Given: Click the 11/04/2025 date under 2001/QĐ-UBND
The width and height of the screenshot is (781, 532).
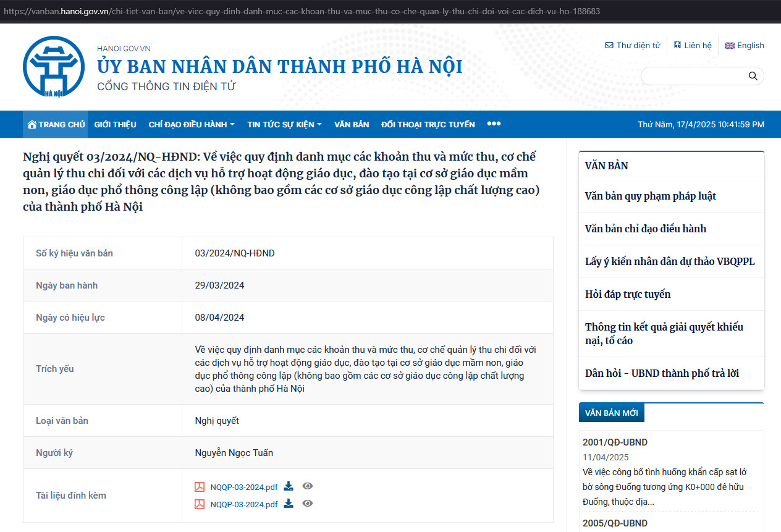Looking at the screenshot, I should [606, 457].
